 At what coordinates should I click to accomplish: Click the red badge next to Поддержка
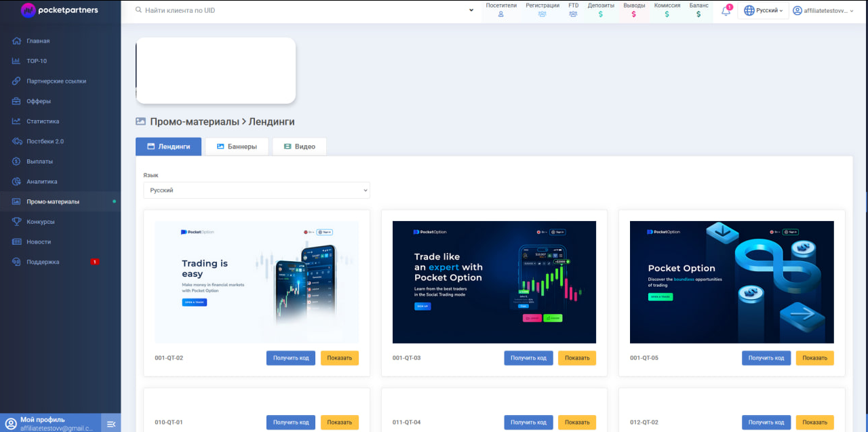(95, 262)
